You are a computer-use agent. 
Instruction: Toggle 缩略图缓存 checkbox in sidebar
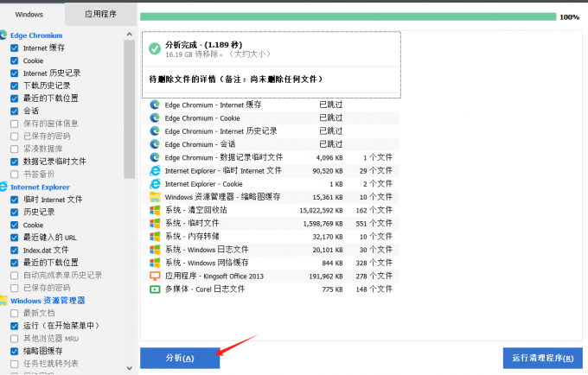tap(14, 351)
